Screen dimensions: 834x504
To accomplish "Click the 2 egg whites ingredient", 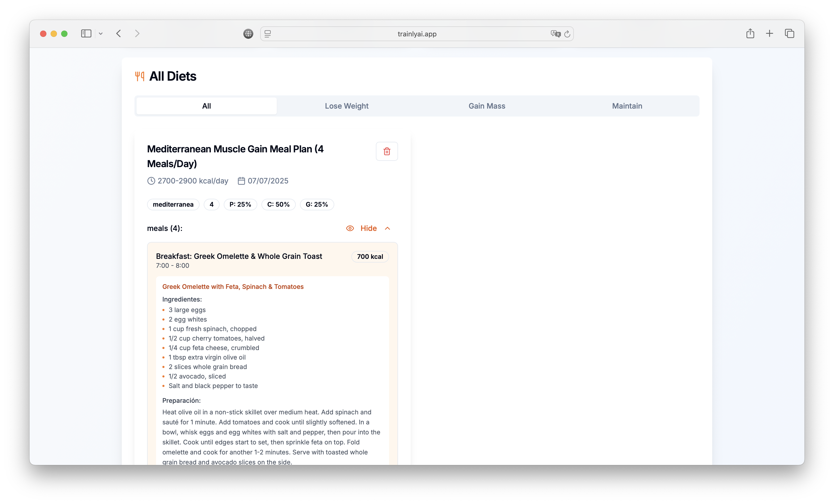I will point(187,319).
